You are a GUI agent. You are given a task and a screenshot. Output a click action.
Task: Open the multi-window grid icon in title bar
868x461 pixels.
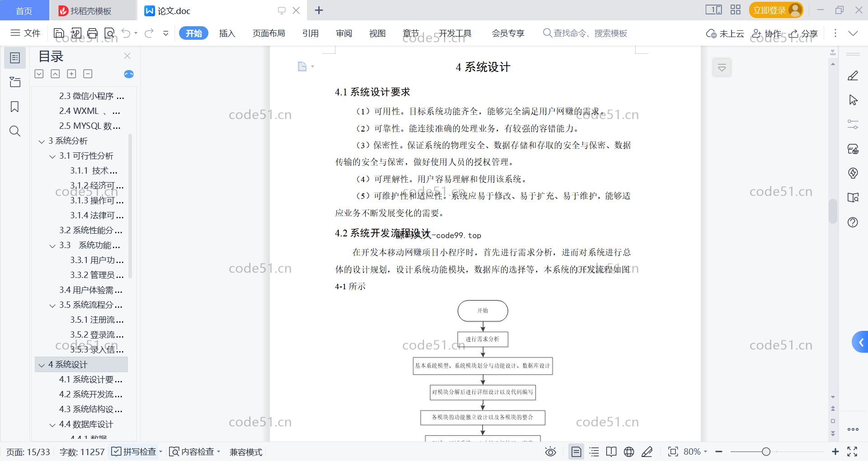[736, 10]
